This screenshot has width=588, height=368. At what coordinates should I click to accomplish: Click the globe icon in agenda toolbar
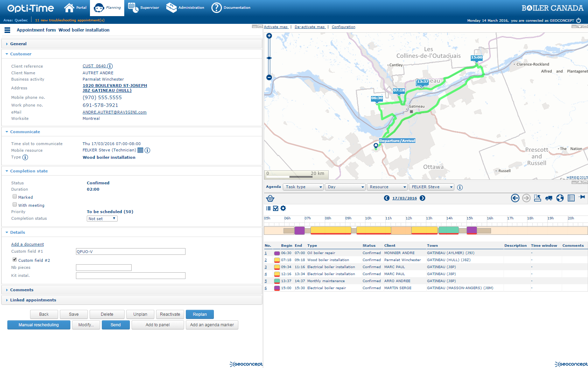(x=560, y=198)
